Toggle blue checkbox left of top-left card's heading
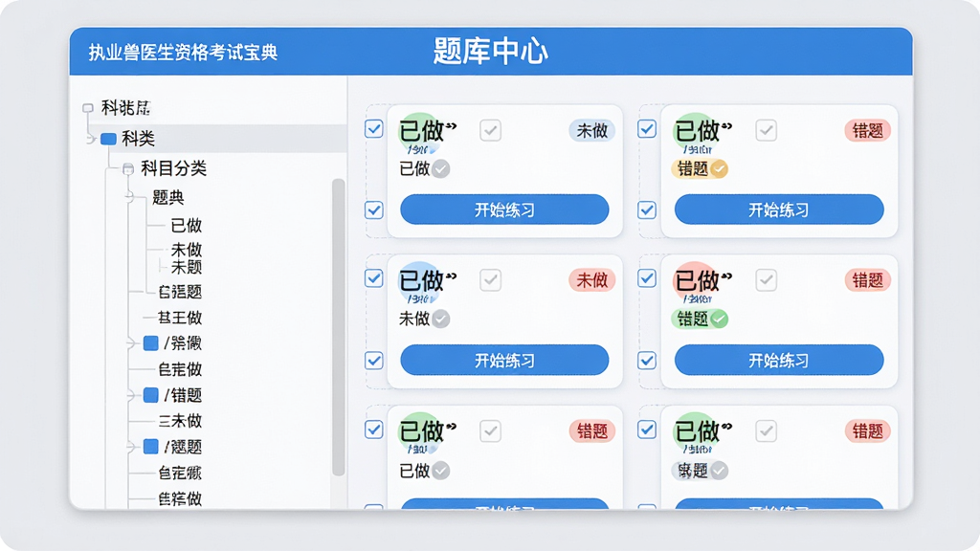The width and height of the screenshot is (980, 551). (374, 129)
